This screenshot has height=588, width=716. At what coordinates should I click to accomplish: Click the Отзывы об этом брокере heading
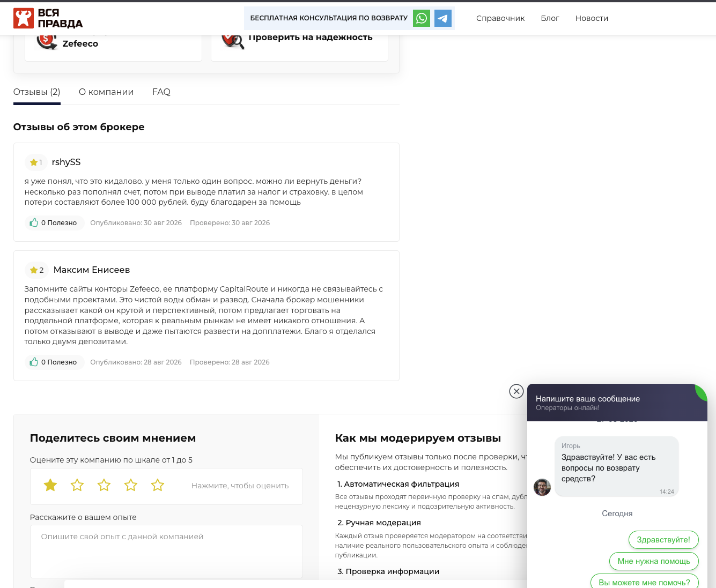pos(79,127)
